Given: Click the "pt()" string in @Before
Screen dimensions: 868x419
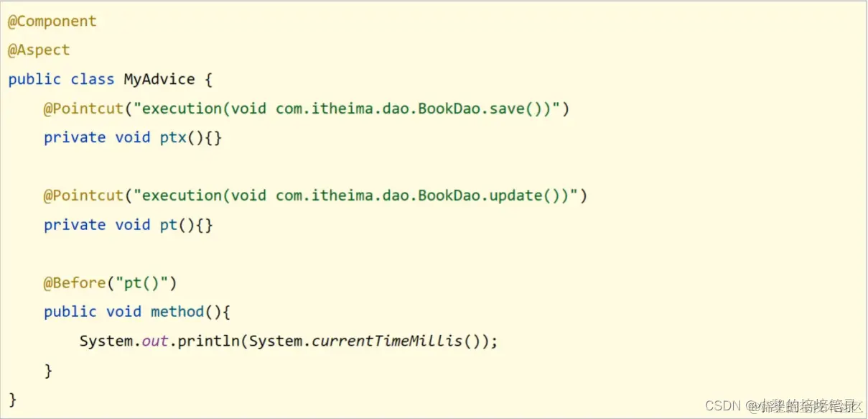Looking at the screenshot, I should pos(142,283).
